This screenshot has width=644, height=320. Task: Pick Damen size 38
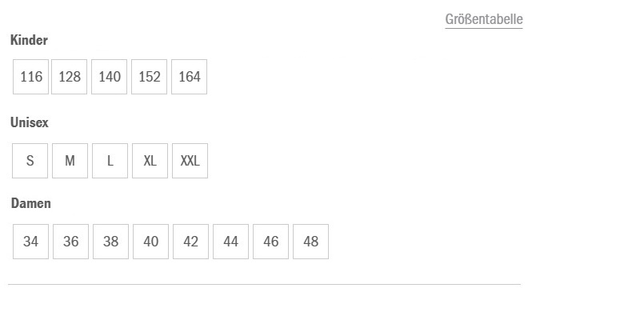coord(111,242)
